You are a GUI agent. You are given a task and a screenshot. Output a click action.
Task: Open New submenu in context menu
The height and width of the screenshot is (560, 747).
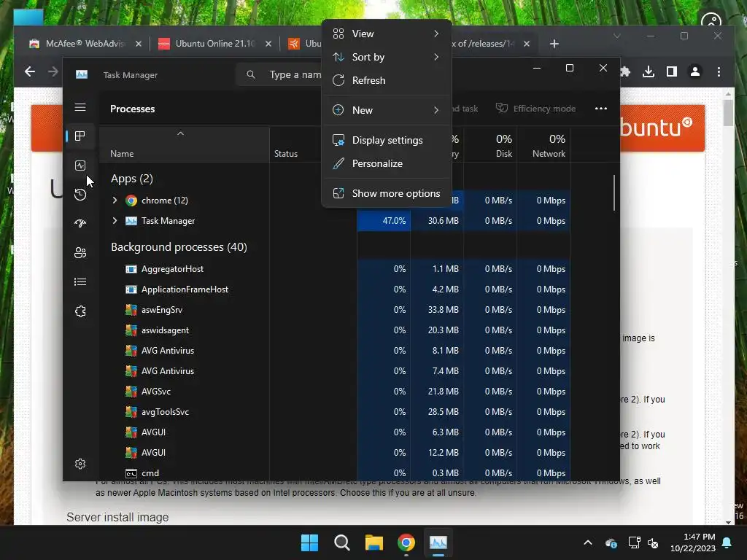click(x=387, y=110)
